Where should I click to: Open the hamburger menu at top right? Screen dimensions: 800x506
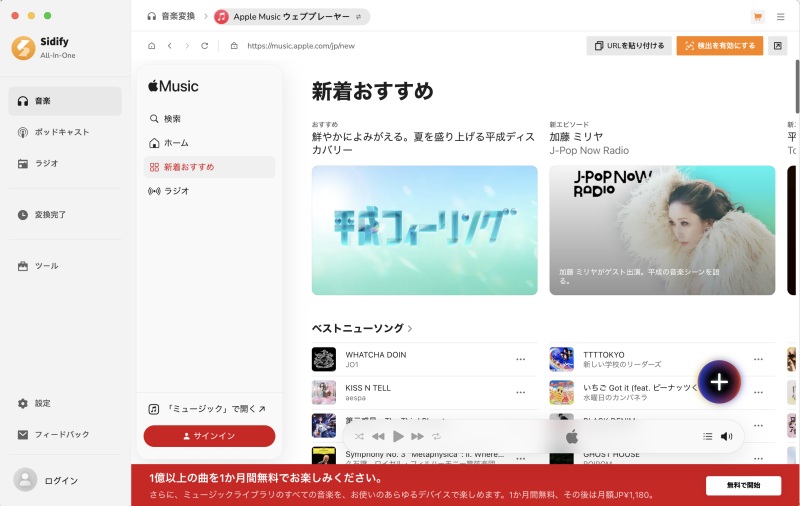click(781, 17)
